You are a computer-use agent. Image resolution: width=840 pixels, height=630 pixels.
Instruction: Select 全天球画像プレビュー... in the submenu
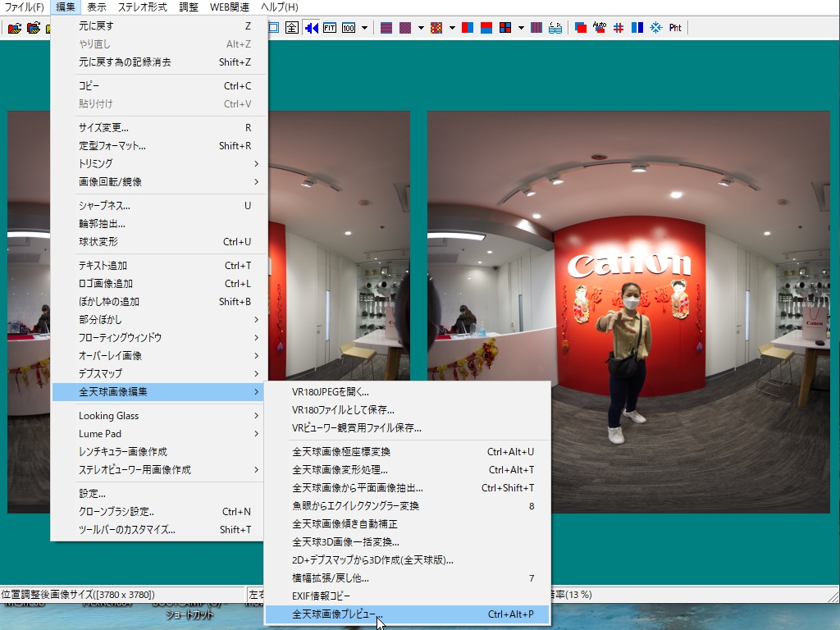pos(408,614)
